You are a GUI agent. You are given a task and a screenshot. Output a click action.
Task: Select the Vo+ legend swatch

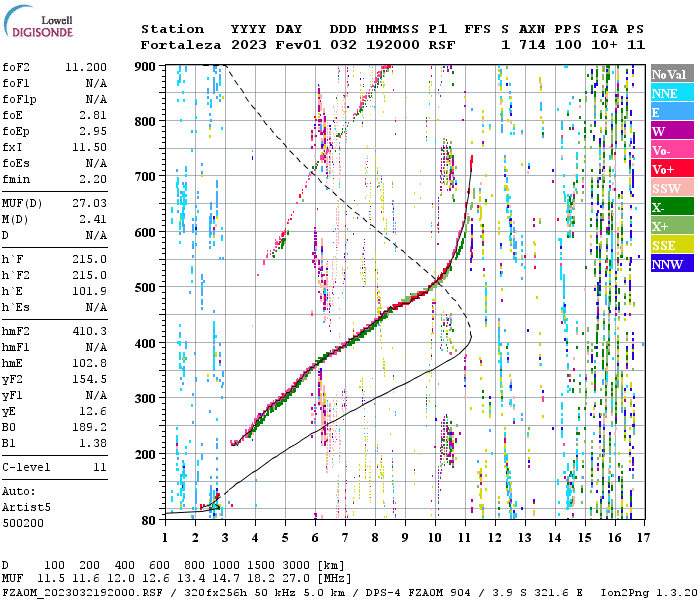tap(672, 169)
